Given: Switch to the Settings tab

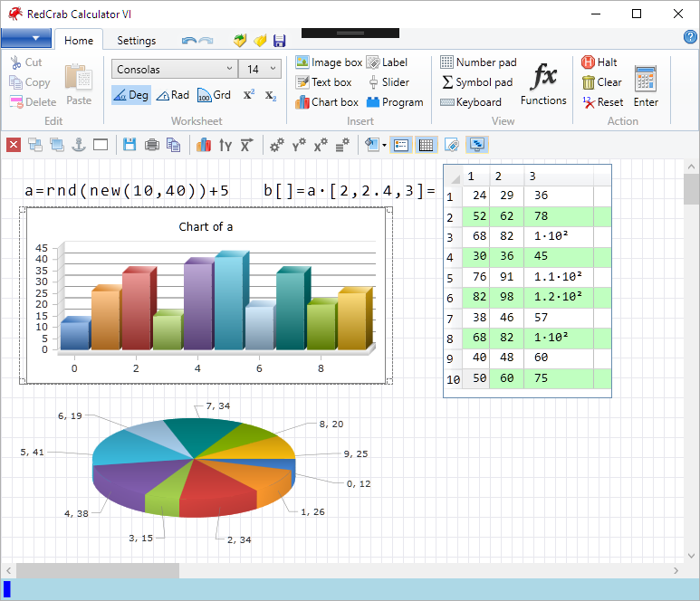Looking at the screenshot, I should (x=137, y=41).
